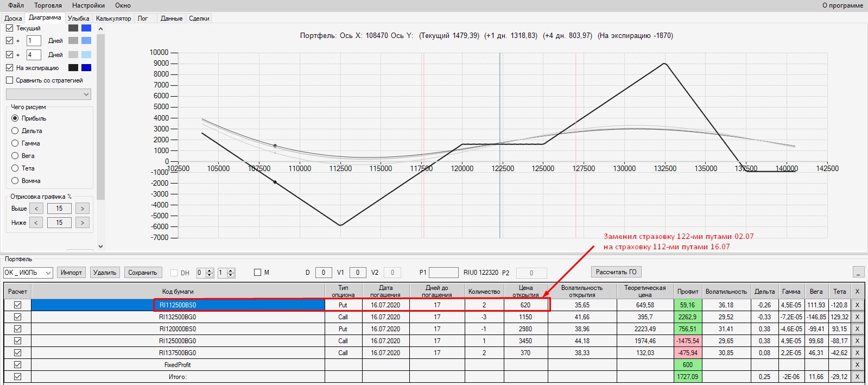Toggle Расчет checkbox for RI132500BG0 row

coord(17,317)
